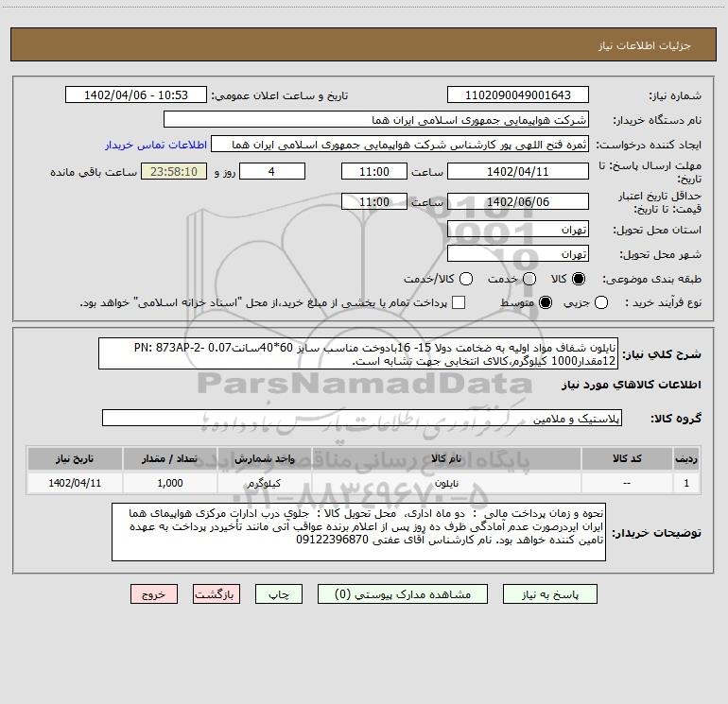Click the delivery province field تهران
Viewport: 728px width, 704px height.
click(518, 229)
